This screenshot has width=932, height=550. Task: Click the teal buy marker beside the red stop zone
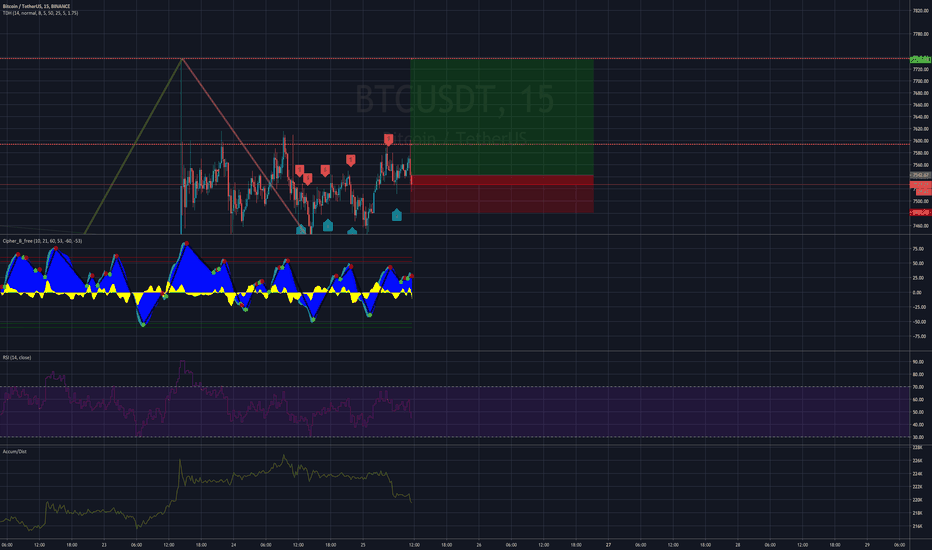coord(396,215)
